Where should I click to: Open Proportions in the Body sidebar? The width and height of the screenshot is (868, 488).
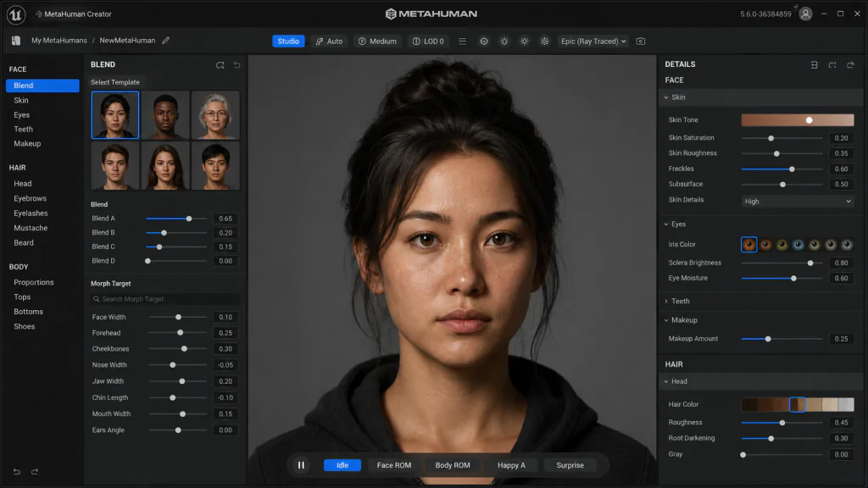point(34,282)
